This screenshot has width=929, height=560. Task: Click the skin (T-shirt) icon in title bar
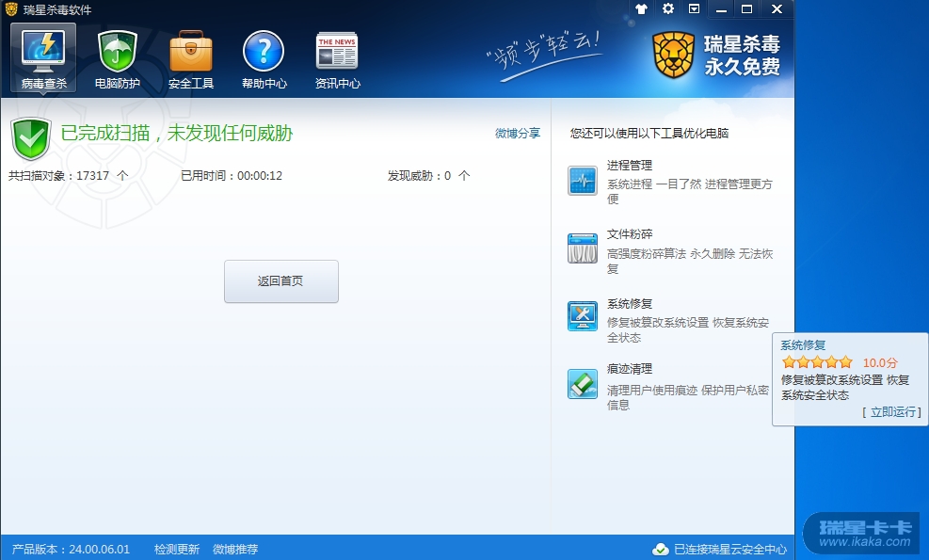coord(641,8)
